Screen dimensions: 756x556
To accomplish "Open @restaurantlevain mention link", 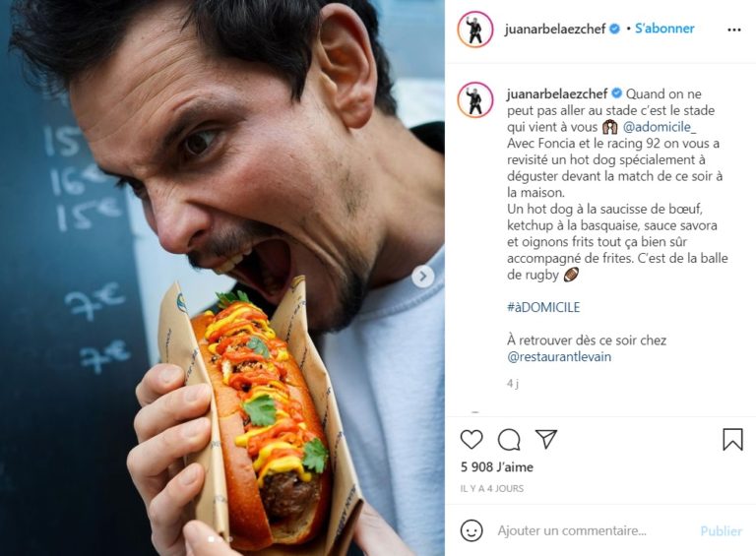I will tap(559, 356).
